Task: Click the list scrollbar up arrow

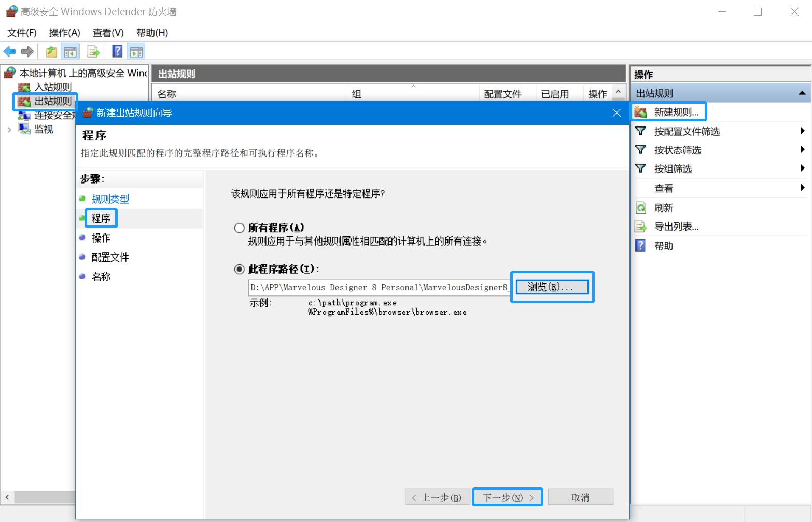Action: (x=618, y=92)
